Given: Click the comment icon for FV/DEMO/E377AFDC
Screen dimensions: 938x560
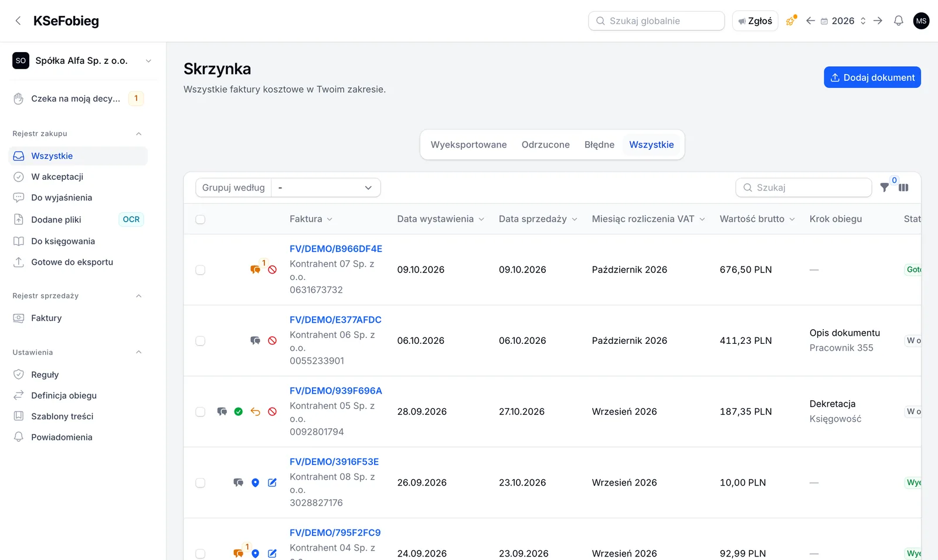Looking at the screenshot, I should (255, 341).
